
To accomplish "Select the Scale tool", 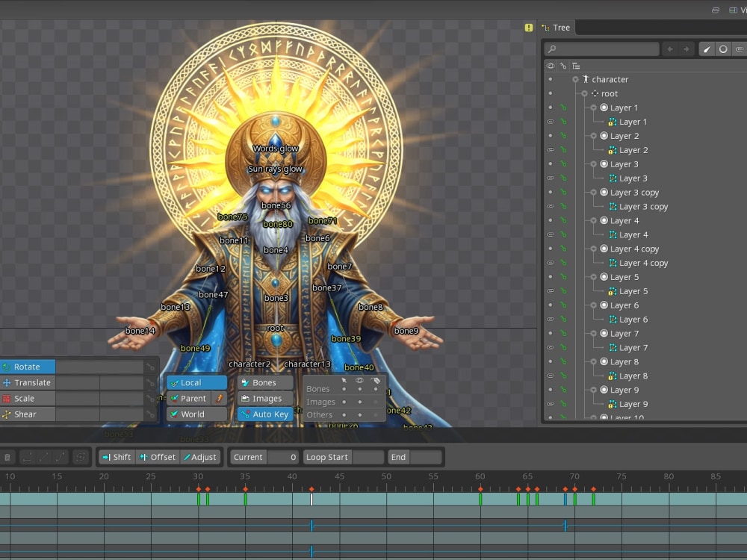I will pos(27,399).
